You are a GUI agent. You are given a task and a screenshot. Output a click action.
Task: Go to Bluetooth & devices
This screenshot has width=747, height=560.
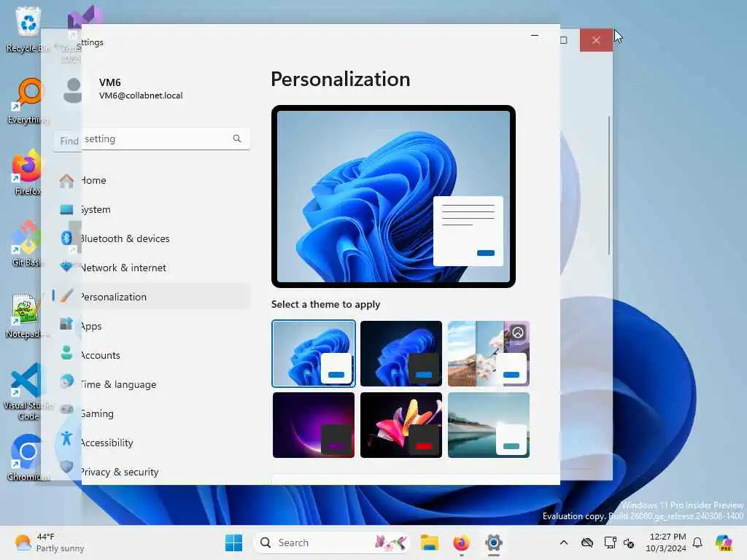152,238
